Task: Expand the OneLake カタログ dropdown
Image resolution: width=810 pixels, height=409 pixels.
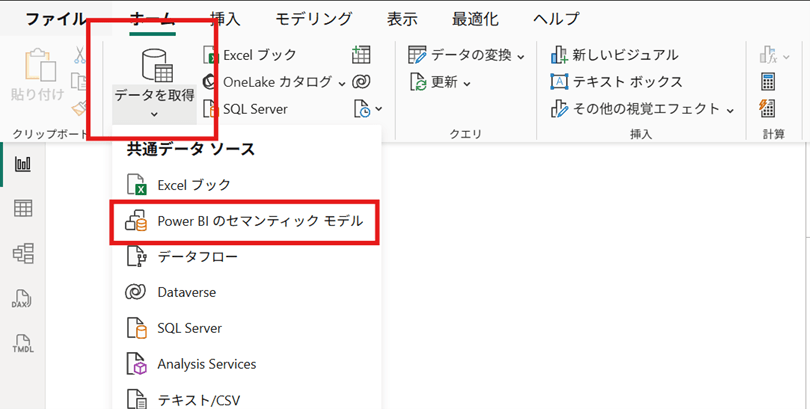Action: click(341, 82)
